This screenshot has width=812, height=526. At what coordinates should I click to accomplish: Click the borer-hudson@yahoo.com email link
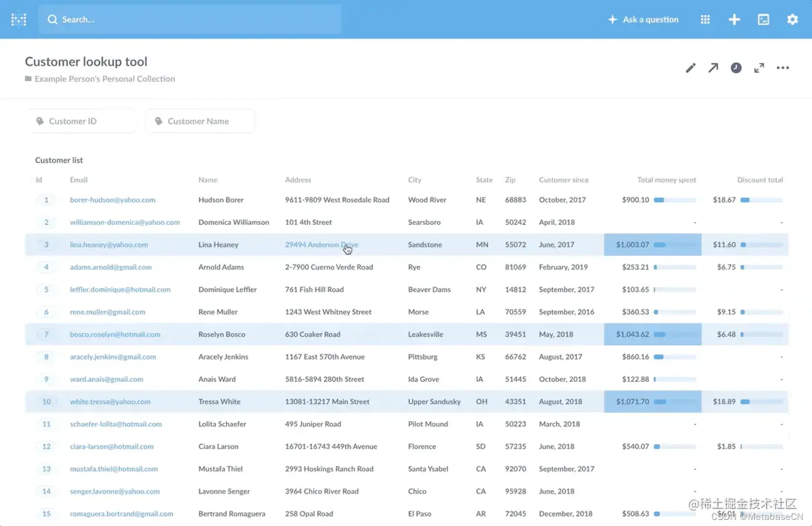[112, 200]
